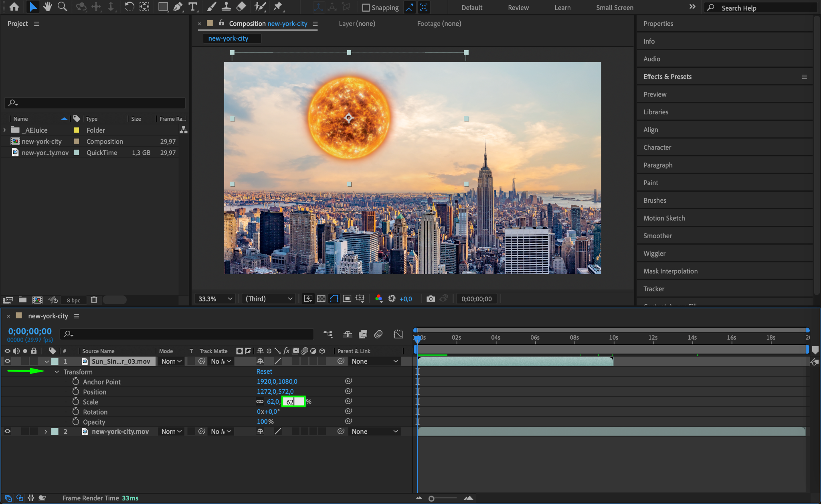821x504 pixels.
Task: Collapse the Transform property group
Action: pos(57,372)
